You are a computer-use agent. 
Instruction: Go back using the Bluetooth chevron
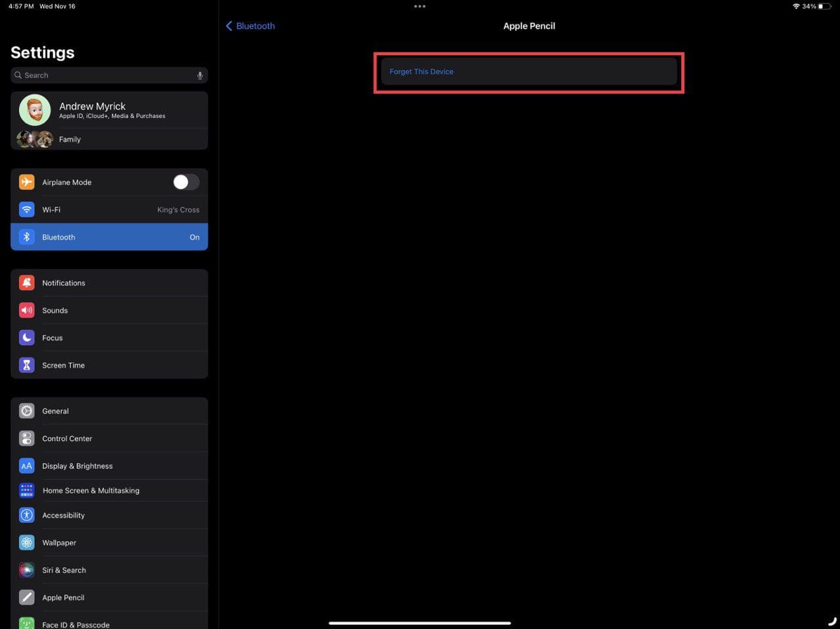[x=250, y=26]
